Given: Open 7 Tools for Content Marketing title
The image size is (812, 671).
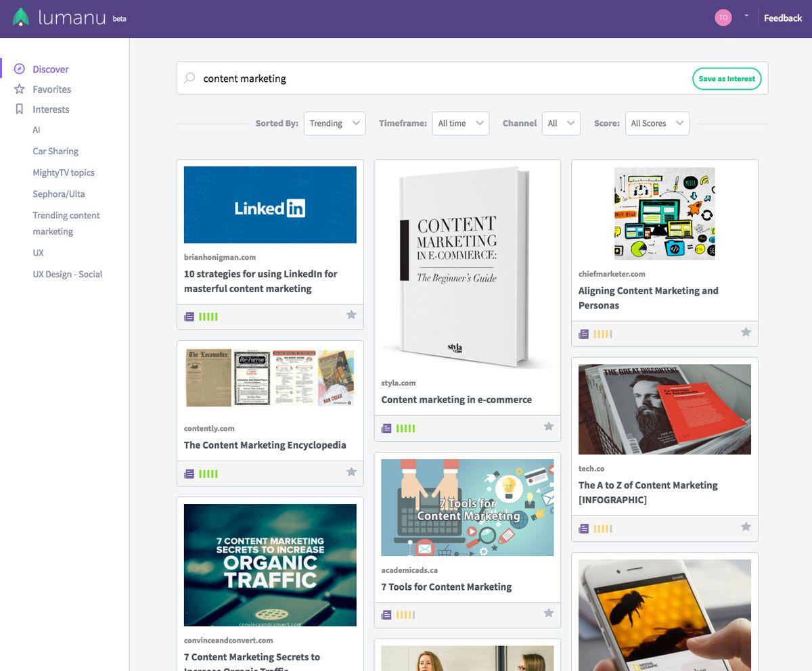Looking at the screenshot, I should pos(447,587).
